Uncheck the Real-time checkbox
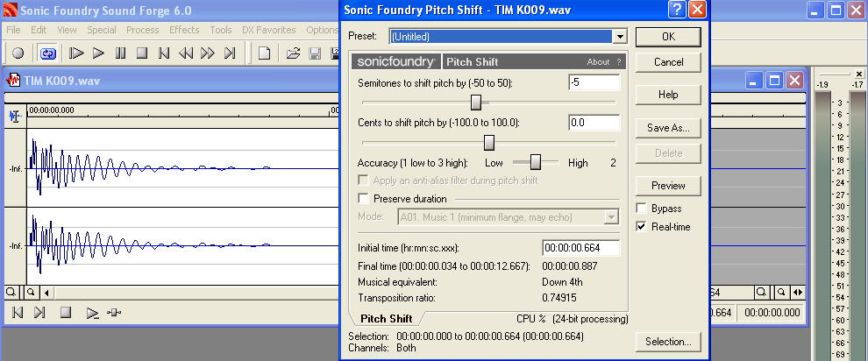Screen dimensions: 868x361 coord(642,227)
